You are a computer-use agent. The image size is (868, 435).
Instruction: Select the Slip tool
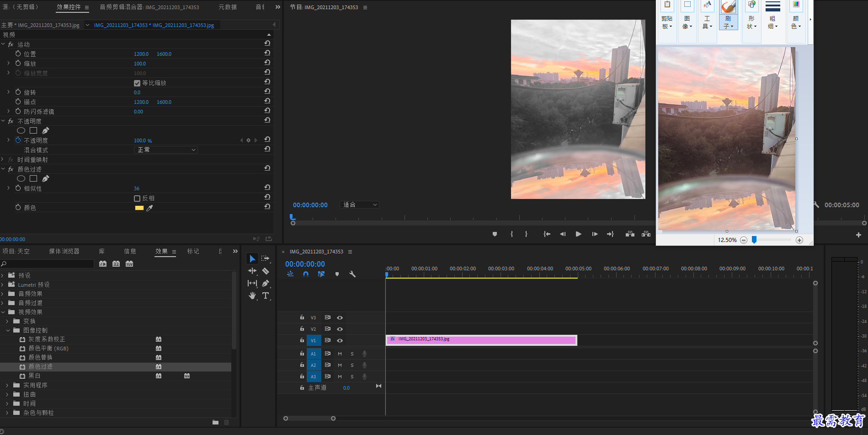coord(252,284)
